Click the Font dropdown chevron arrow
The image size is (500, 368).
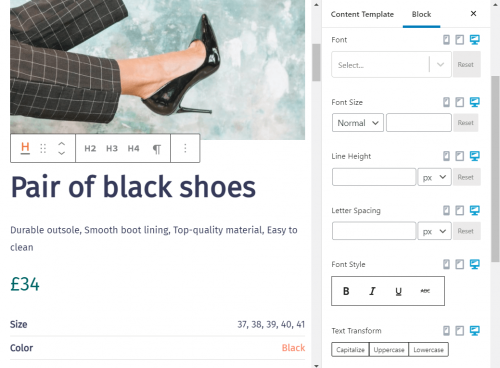point(440,65)
